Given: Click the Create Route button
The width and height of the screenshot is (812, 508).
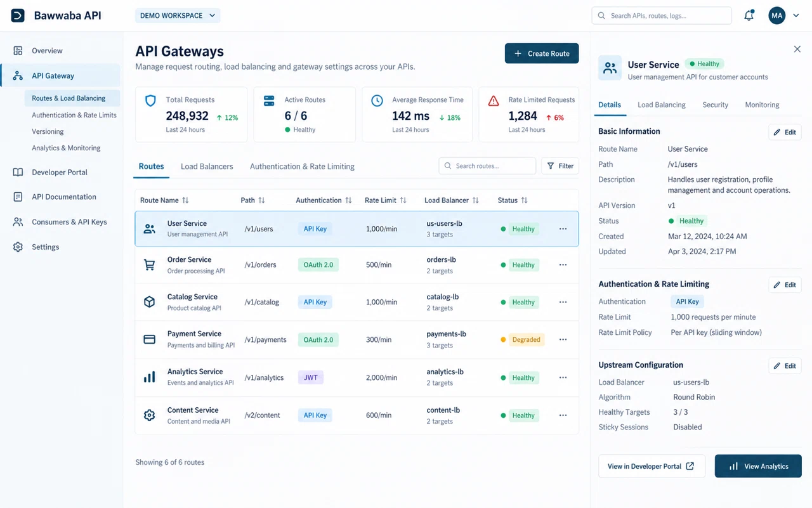Looking at the screenshot, I should coord(542,53).
